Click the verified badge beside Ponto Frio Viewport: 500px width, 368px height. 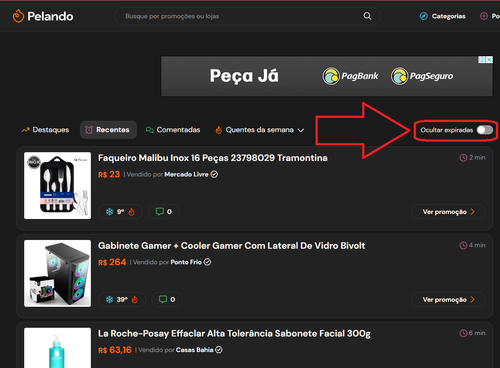pos(207,262)
